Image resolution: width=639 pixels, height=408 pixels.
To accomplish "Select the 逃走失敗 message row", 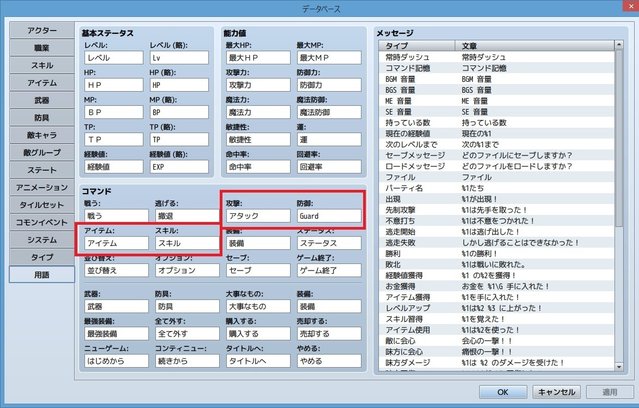I will (x=496, y=243).
